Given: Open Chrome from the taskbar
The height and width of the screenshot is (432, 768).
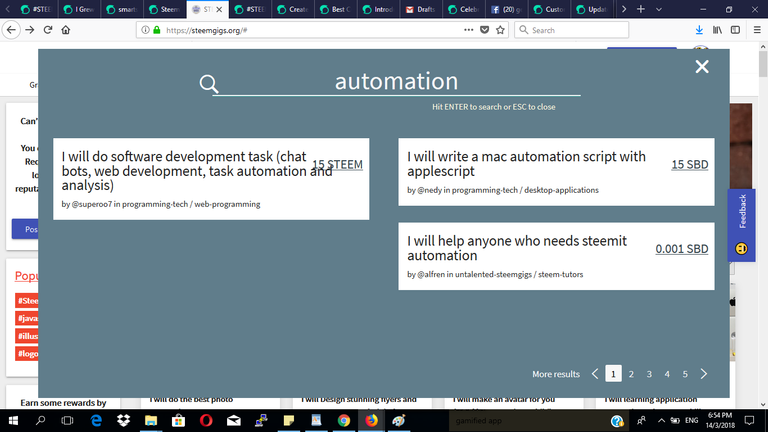Looking at the screenshot, I should [344, 420].
